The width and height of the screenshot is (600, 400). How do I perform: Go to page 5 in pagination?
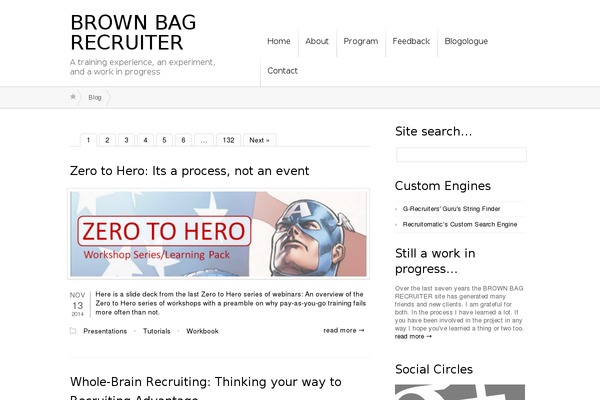click(x=164, y=140)
